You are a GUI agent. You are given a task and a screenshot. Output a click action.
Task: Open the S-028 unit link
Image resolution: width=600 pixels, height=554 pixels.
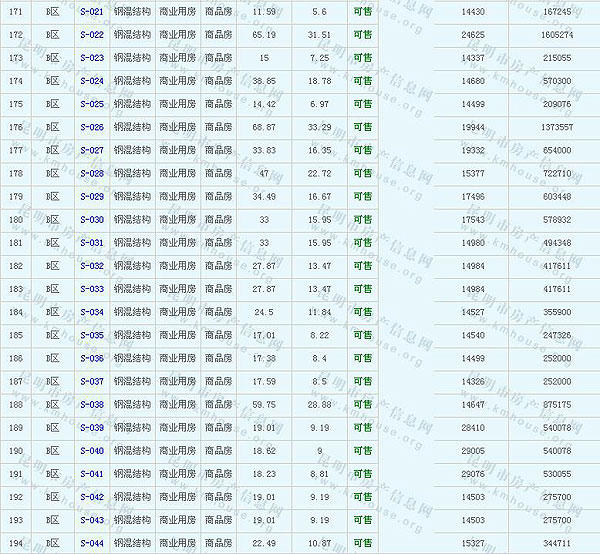(91, 173)
